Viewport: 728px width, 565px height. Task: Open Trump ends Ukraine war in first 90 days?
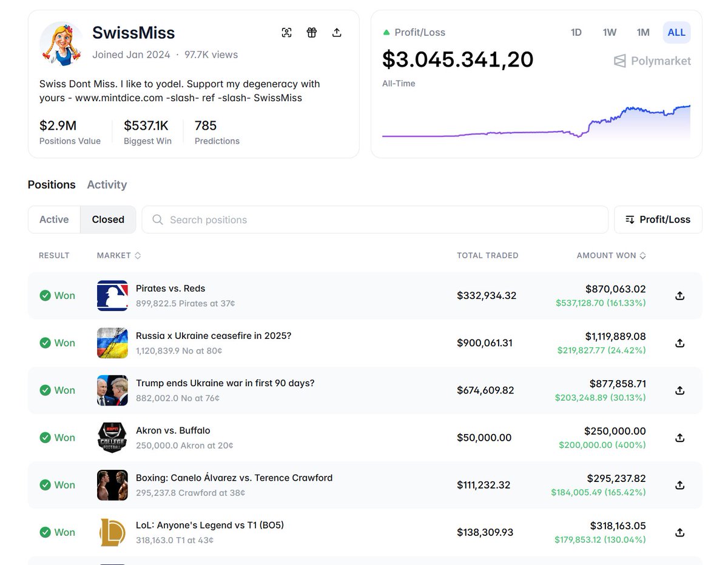tap(225, 383)
